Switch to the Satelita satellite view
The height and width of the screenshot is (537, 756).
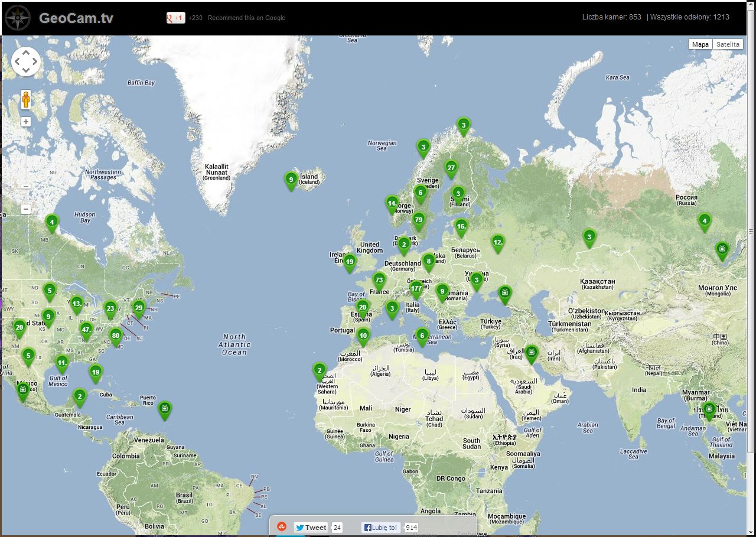[728, 44]
